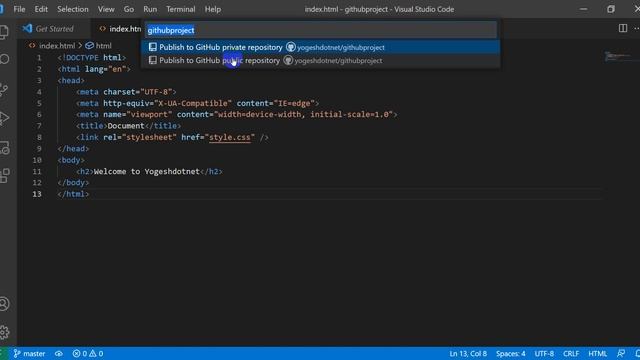The height and width of the screenshot is (360, 640).
Task: Open the Run and Debug view
Action: point(4,118)
